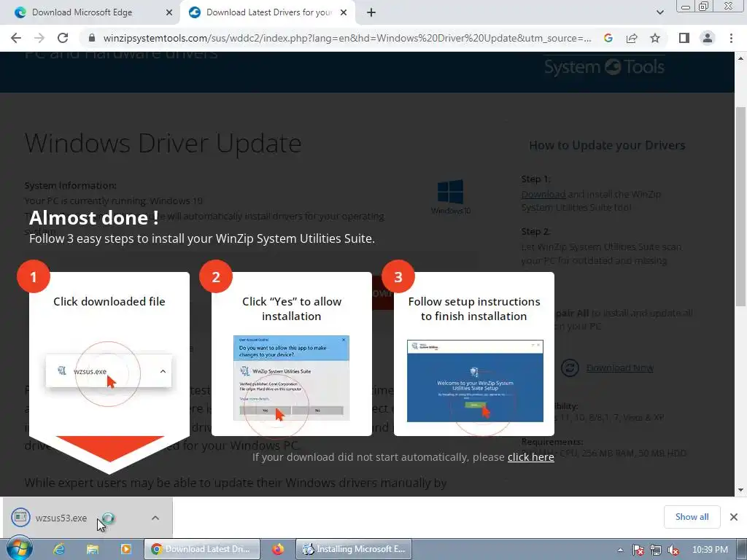This screenshot has height=560, width=747.
Task: View site info via the padlock icon
Action: [92, 38]
